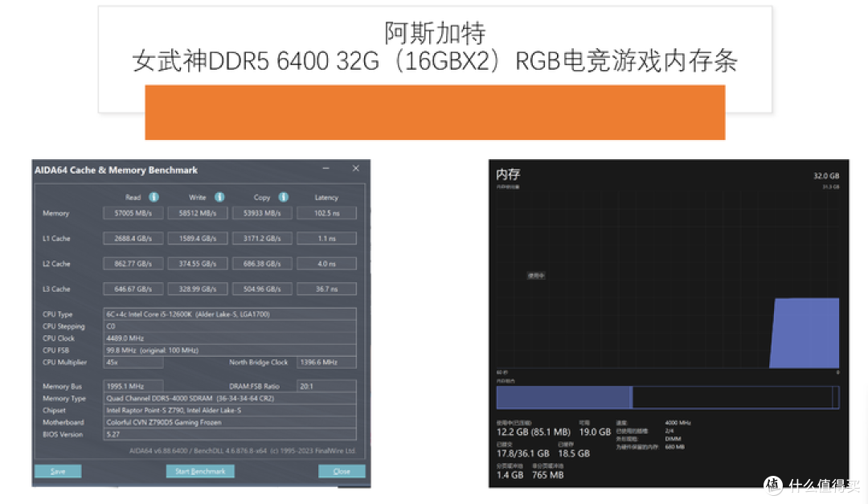Image resolution: width=868 pixels, height=504 pixels.
Task: Click the Close button in AIDA64
Action: [x=342, y=471]
